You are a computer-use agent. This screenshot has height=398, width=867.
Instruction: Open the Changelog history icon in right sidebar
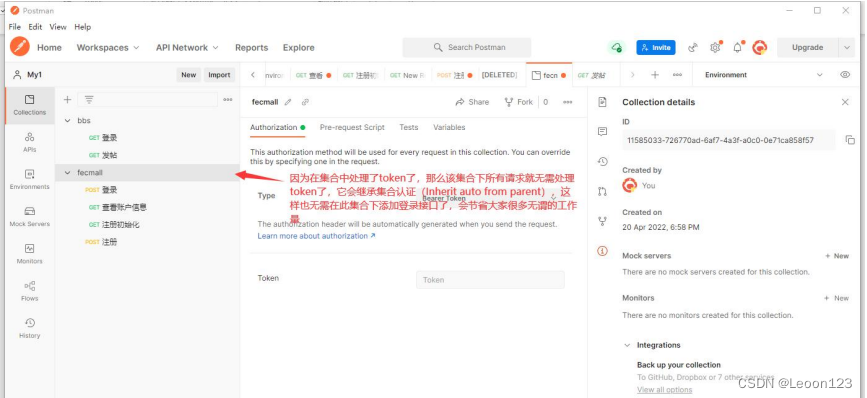tap(603, 161)
